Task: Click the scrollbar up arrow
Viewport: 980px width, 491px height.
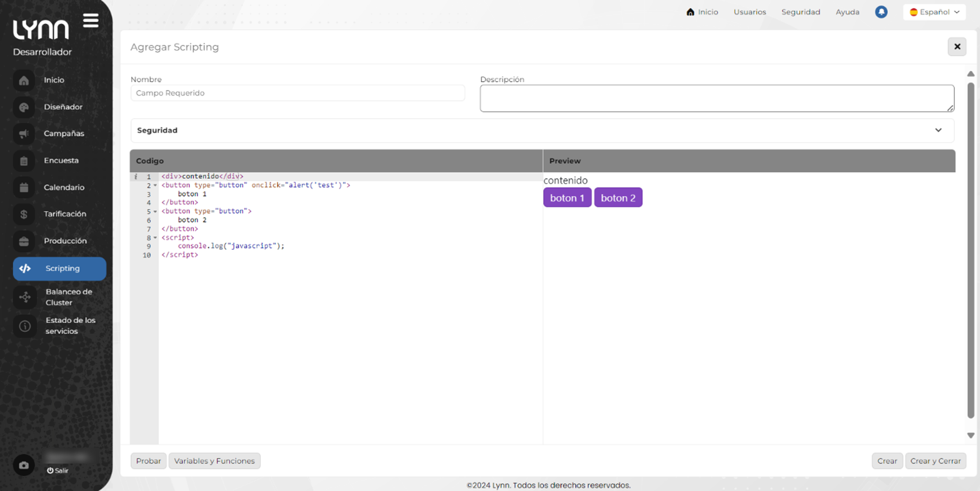Action: (971, 74)
